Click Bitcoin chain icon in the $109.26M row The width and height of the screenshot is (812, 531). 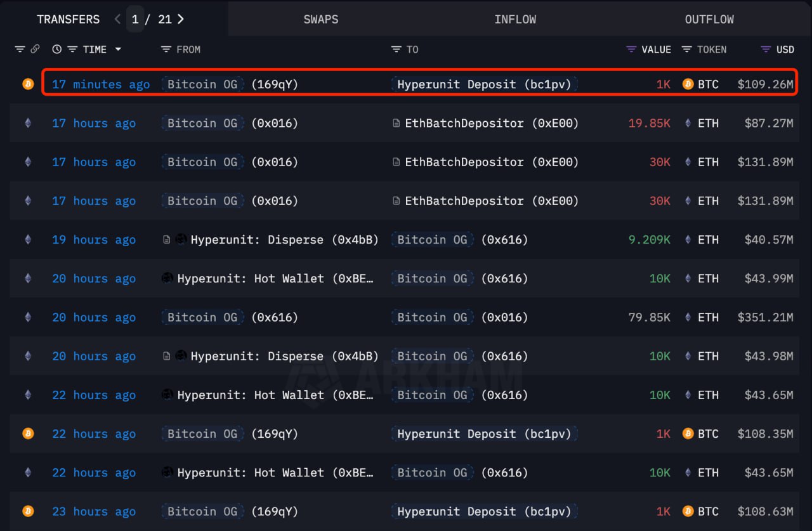(28, 84)
